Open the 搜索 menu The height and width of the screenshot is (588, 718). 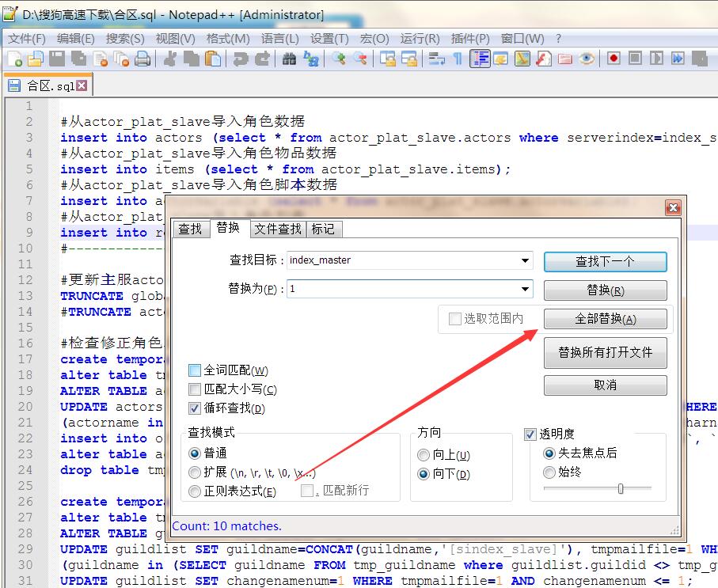pos(125,38)
